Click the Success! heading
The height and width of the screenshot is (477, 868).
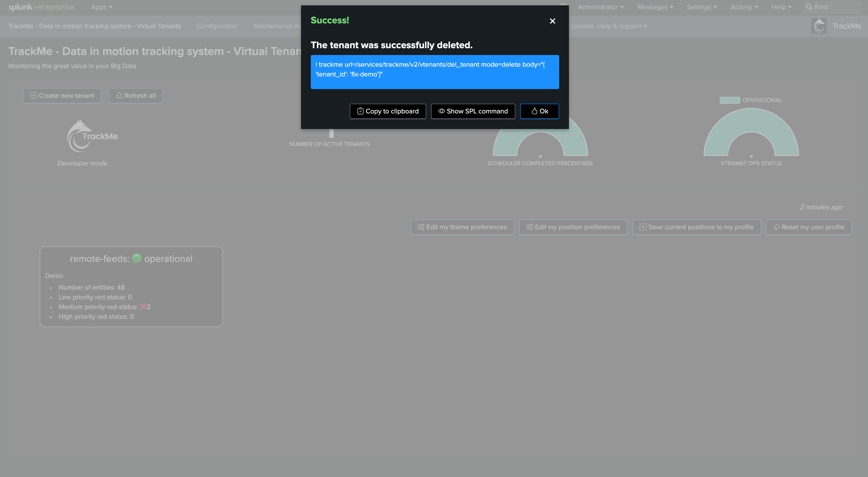tap(330, 20)
